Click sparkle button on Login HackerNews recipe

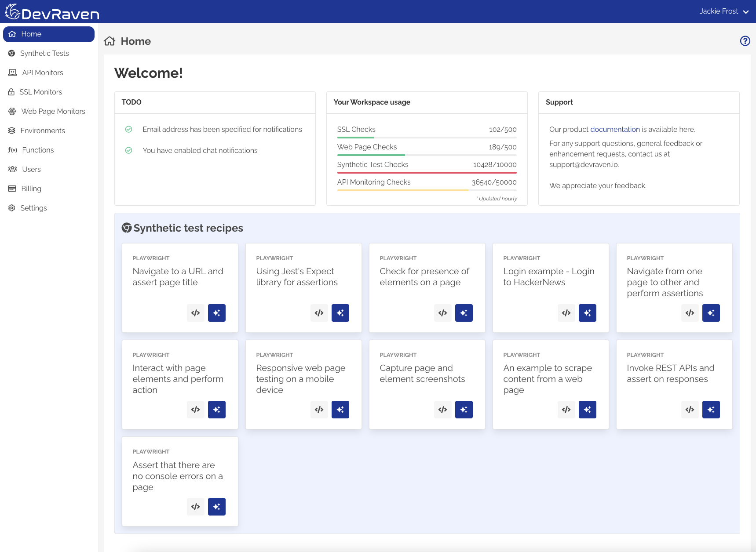click(x=587, y=313)
